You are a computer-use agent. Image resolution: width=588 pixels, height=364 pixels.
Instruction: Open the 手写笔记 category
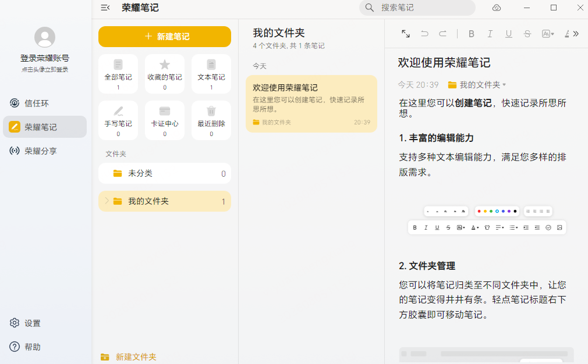[118, 120]
